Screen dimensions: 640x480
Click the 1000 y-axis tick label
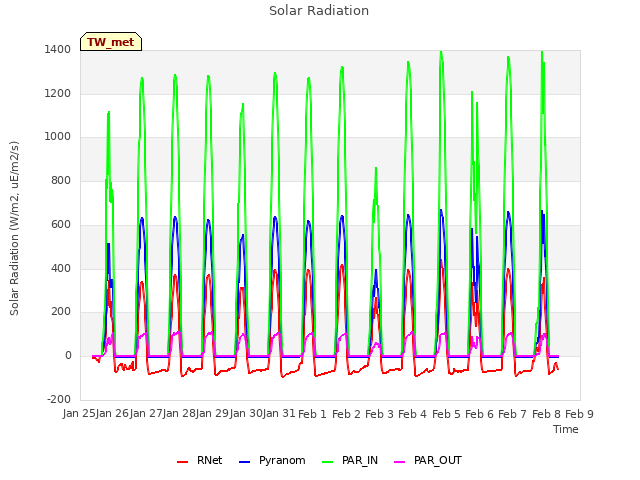coord(58,137)
